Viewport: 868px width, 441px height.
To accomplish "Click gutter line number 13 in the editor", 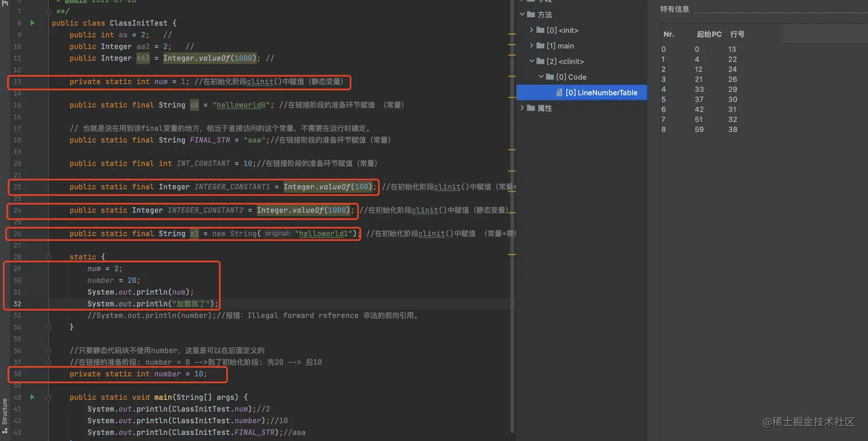I will point(17,82).
